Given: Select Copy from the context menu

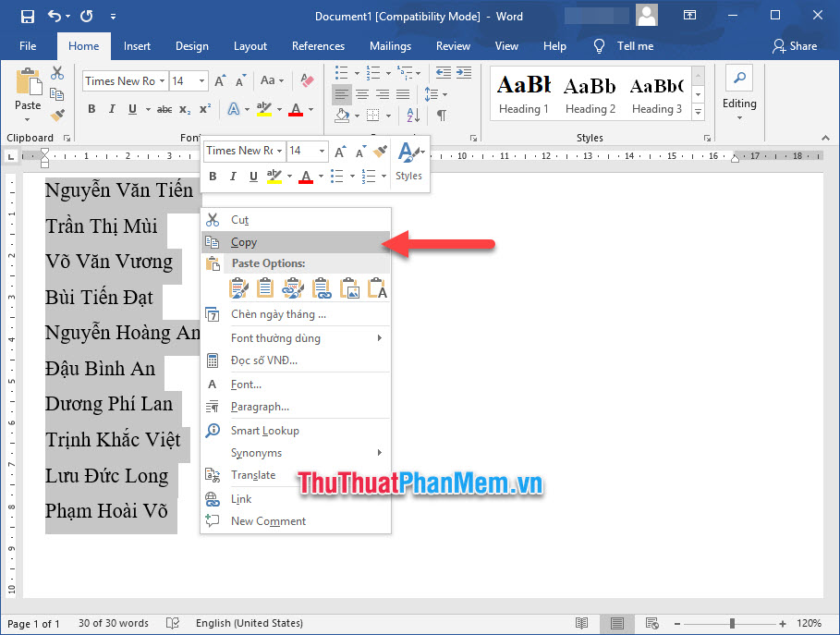Looking at the screenshot, I should [243, 241].
